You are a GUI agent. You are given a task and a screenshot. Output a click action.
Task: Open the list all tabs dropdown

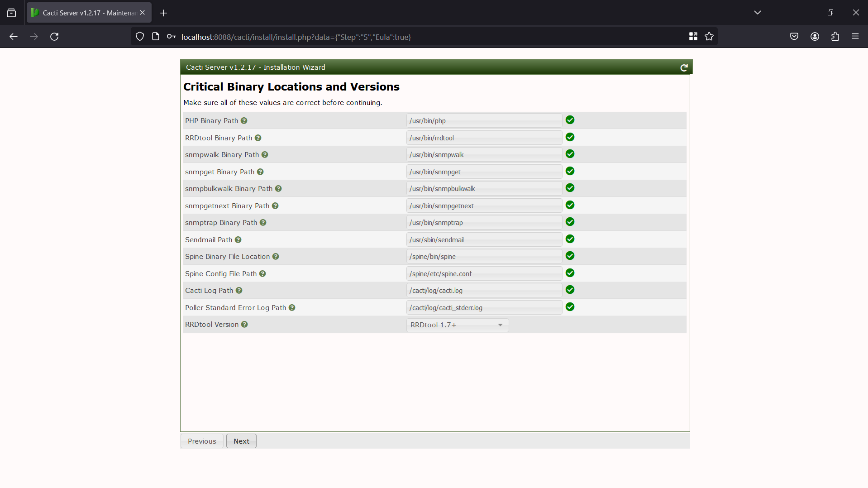758,13
